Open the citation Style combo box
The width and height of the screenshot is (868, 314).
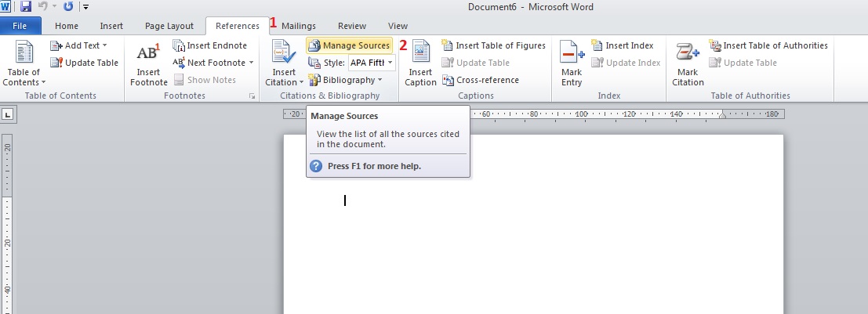(x=372, y=63)
